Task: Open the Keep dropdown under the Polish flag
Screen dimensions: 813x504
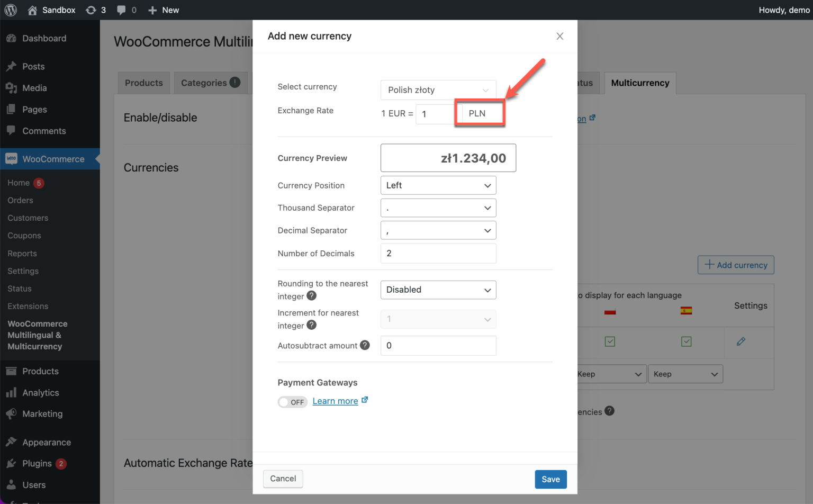Action: 611,374
